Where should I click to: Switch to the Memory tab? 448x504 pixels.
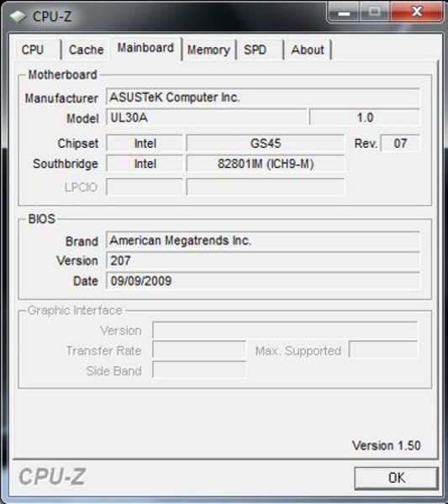coord(208,50)
